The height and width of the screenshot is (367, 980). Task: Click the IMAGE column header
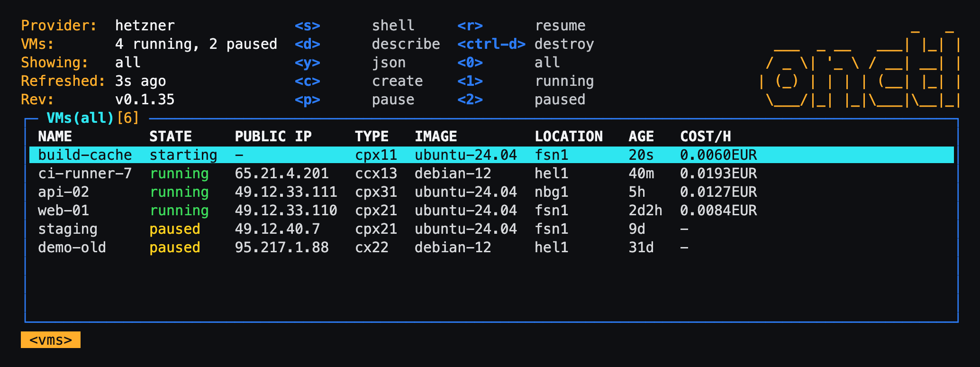pos(436,137)
